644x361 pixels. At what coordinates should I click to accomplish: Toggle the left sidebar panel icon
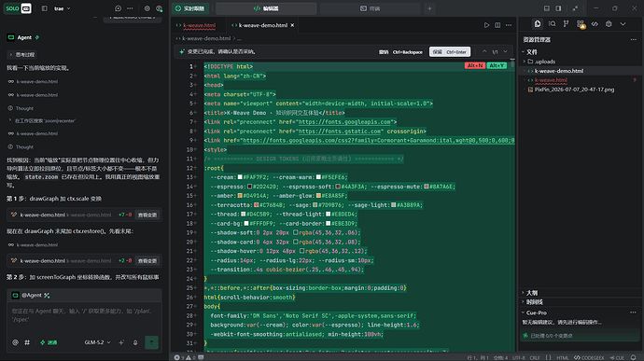pos(45,8)
